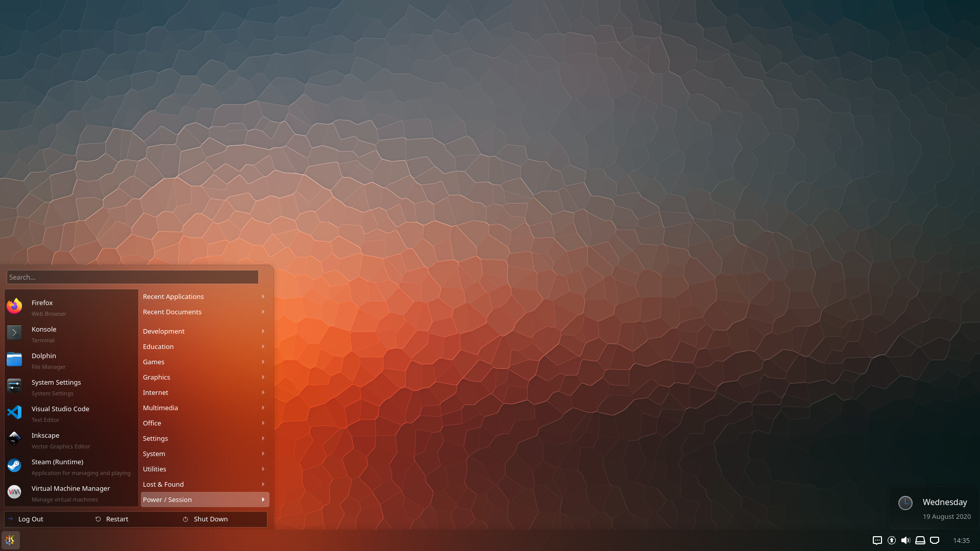The image size is (980, 551).
Task: Expand the Games category arrow
Action: click(263, 362)
